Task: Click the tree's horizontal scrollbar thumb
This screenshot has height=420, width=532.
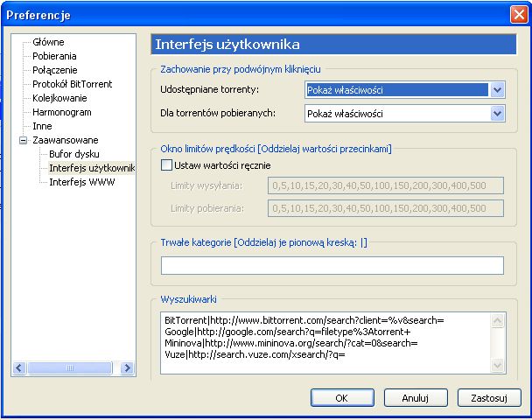Action: pyautogui.click(x=70, y=367)
